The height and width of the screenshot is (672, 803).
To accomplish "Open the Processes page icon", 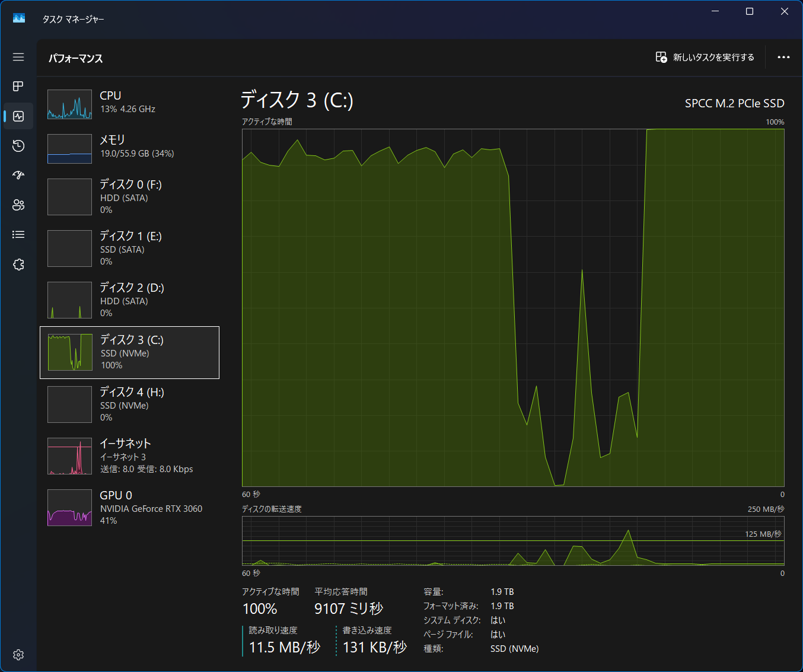I will pos(18,87).
